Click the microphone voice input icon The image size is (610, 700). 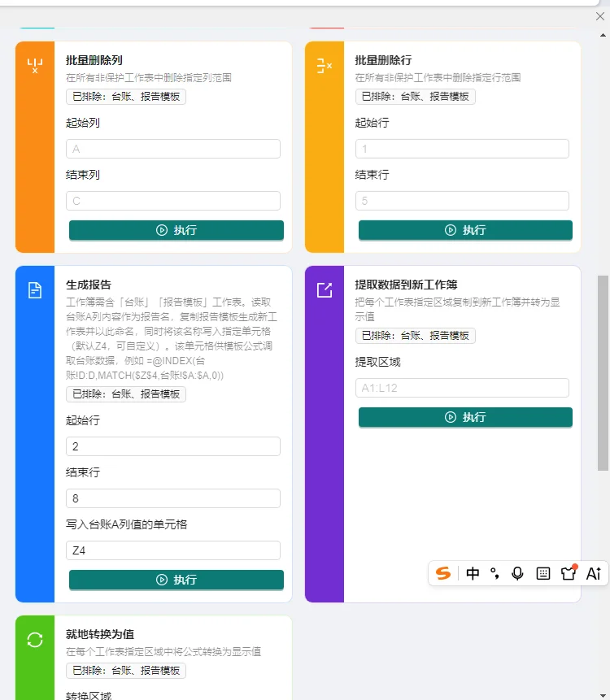(517, 573)
